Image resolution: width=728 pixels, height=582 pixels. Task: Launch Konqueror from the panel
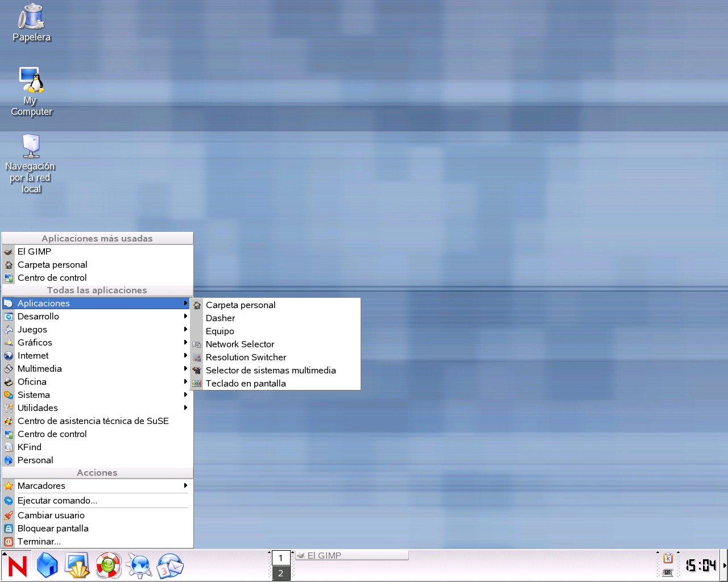[47, 565]
